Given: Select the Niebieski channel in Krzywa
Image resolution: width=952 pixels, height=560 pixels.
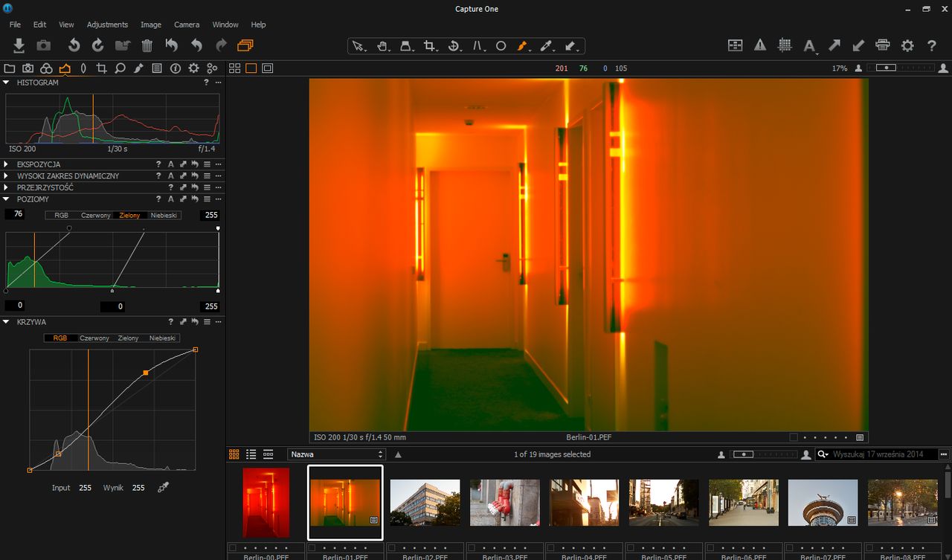Looking at the screenshot, I should coord(162,338).
